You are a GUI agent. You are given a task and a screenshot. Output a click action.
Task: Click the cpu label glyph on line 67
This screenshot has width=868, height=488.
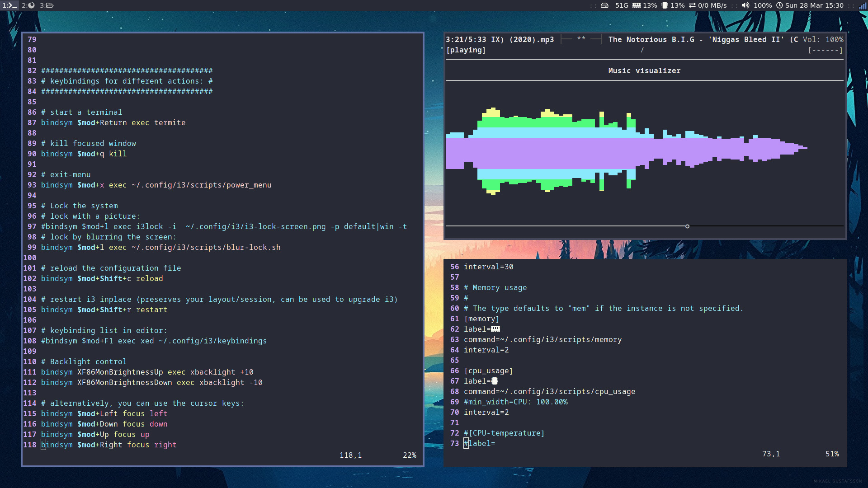click(x=495, y=381)
